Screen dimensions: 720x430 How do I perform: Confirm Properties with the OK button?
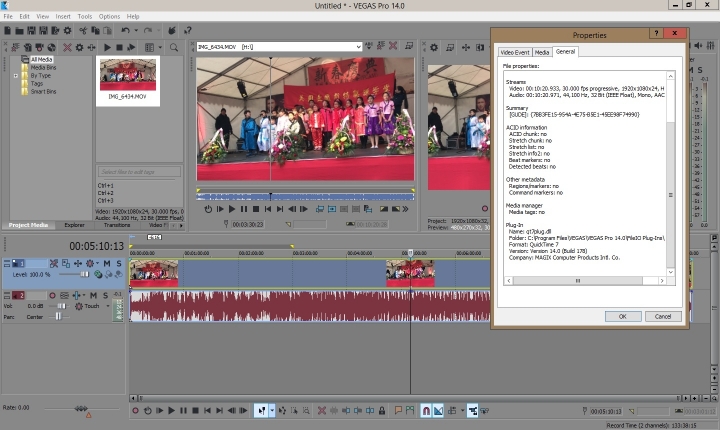click(623, 317)
